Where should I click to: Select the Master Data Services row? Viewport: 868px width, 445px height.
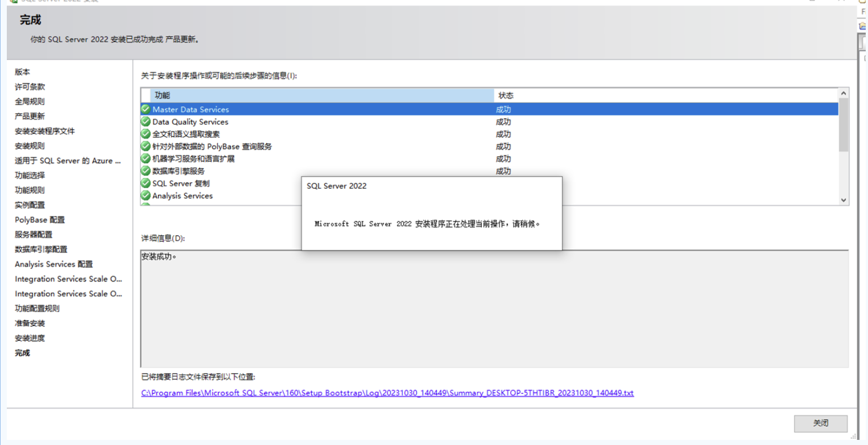(x=489, y=109)
